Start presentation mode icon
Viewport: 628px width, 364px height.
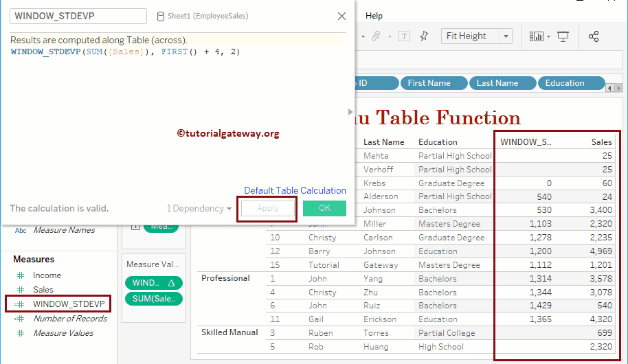click(x=563, y=36)
